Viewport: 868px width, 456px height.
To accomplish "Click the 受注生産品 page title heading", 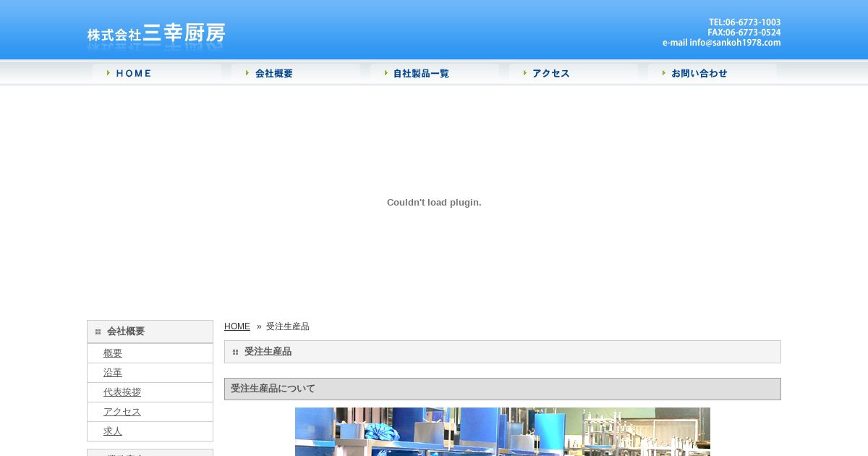I will pos(503,352).
